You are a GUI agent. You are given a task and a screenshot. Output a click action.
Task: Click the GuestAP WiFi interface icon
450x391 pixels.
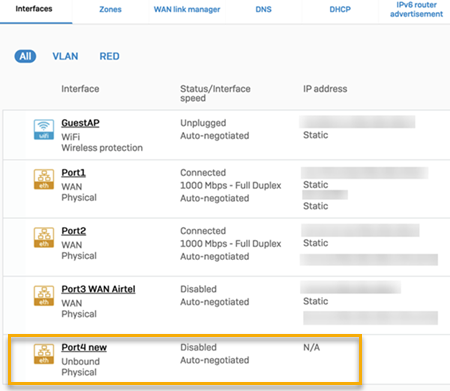[44, 129]
